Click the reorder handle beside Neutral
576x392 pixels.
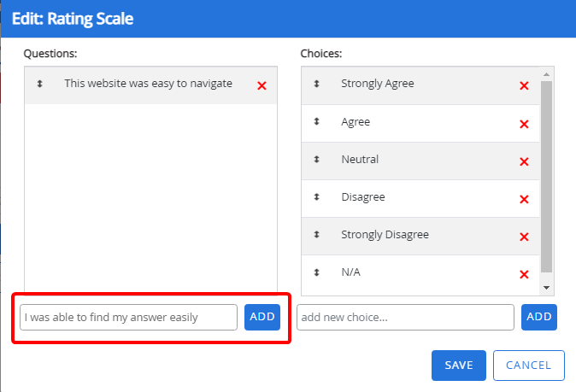316,160
